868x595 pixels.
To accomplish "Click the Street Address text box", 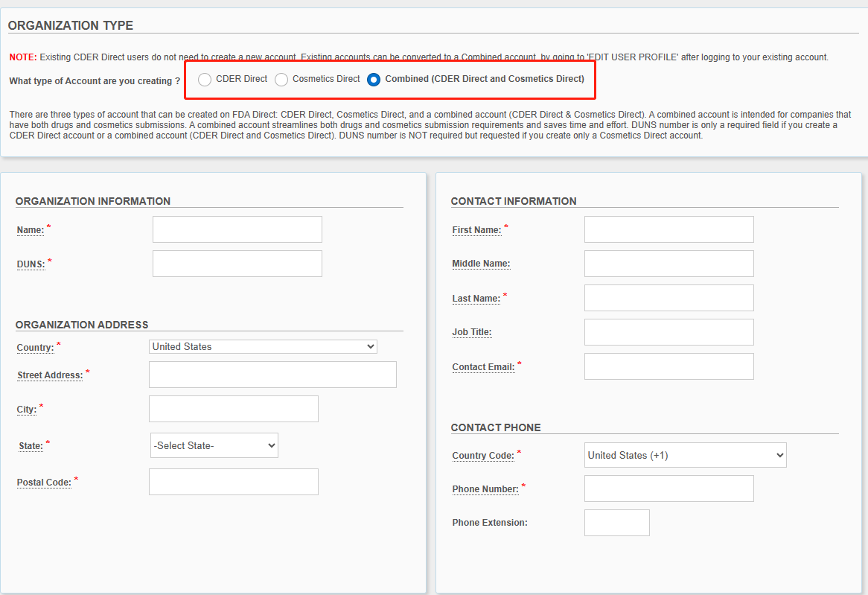I will coord(272,375).
